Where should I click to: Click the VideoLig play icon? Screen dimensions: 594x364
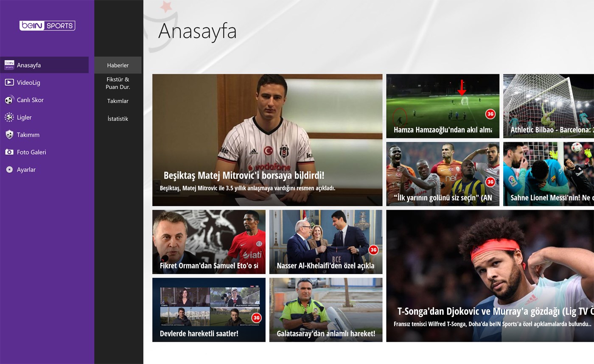pyautogui.click(x=9, y=82)
